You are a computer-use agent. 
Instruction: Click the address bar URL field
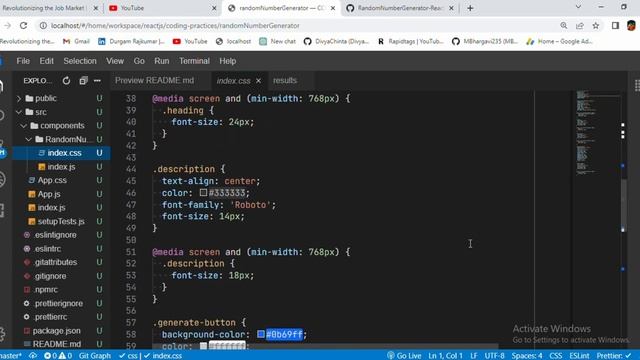point(298,26)
